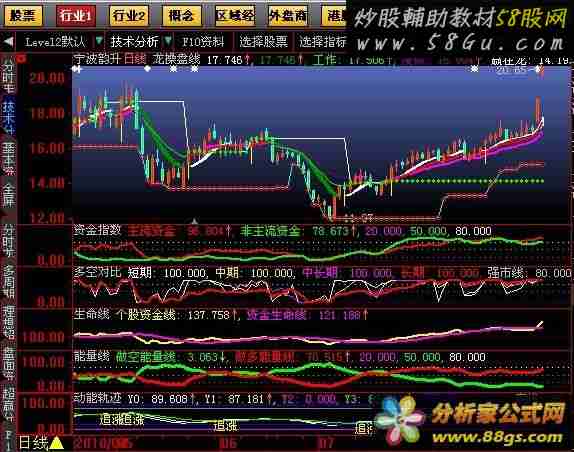Toggle 全屏 full-screen mode in the sidebar
The image size is (574, 452).
click(x=8, y=194)
